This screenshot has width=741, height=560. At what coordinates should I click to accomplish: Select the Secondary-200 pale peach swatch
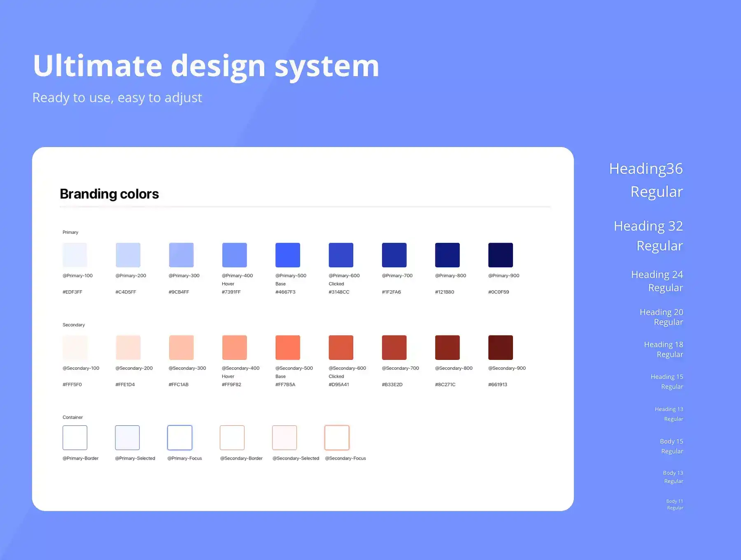(x=128, y=348)
